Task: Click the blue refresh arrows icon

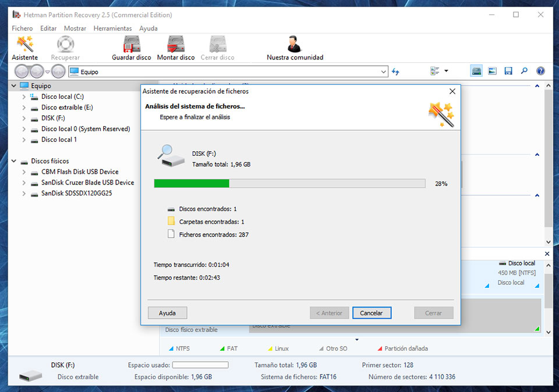Action: [x=396, y=72]
